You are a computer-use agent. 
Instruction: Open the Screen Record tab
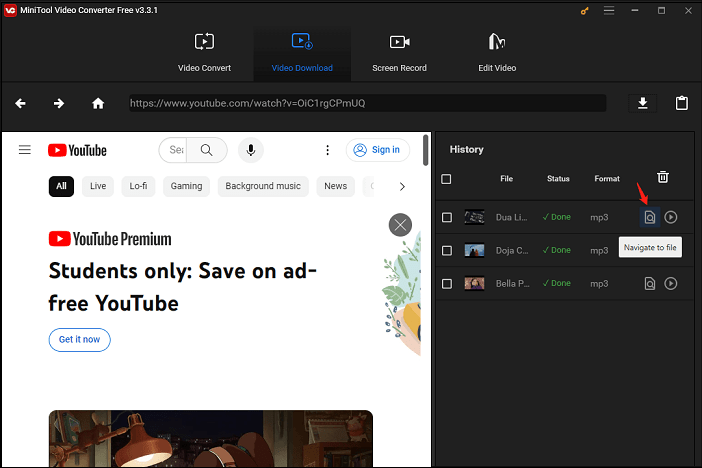[x=399, y=53]
